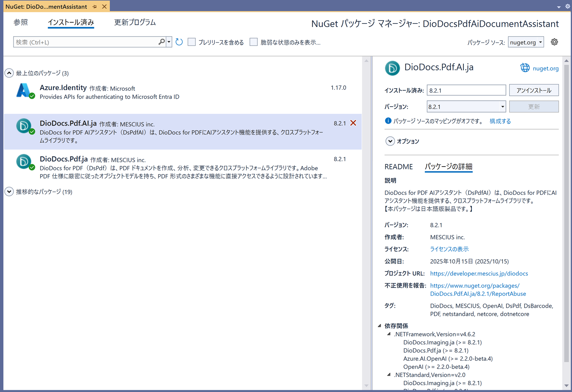
Task: Toggle the 脆弱な状態のみを表示 checkbox
Action: pos(253,42)
